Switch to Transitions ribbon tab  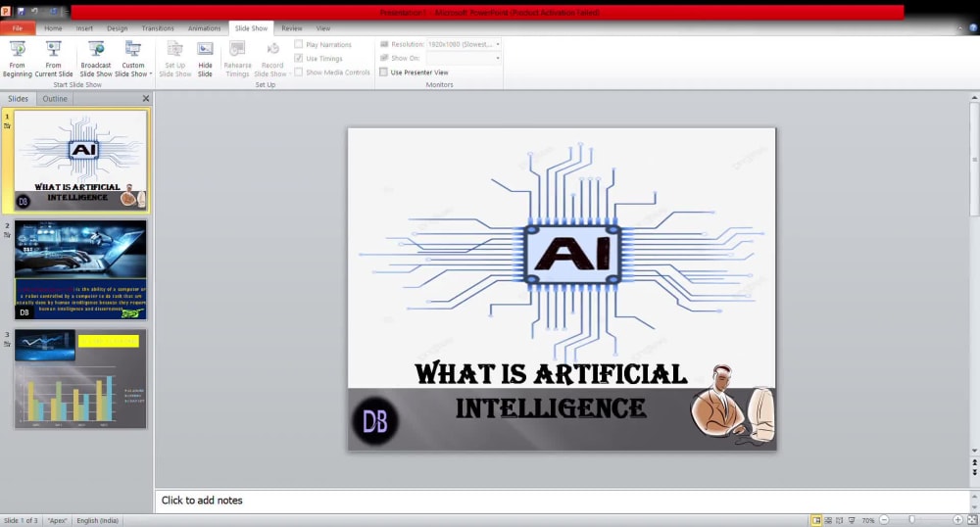pyautogui.click(x=158, y=28)
